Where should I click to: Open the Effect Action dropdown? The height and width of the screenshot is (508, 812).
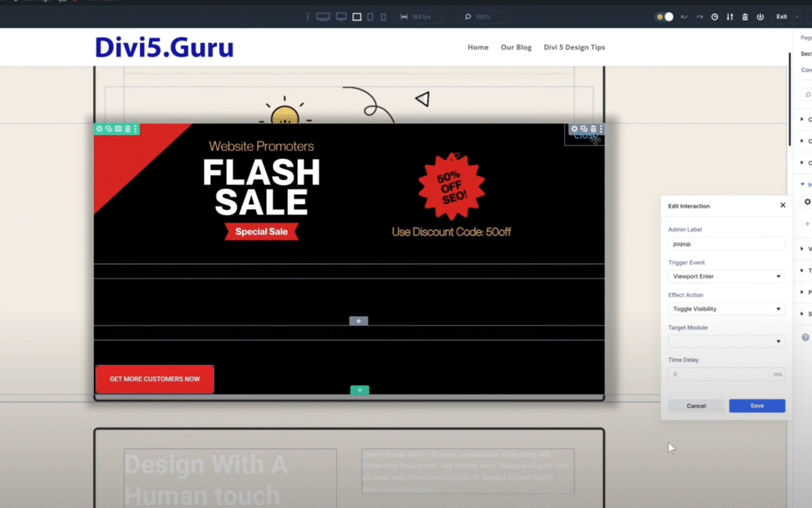click(726, 309)
